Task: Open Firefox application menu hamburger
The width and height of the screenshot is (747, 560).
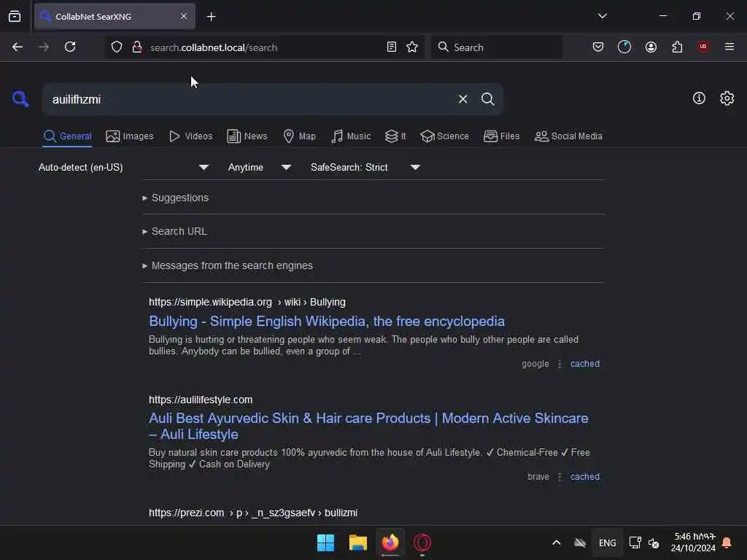Action: point(729,47)
